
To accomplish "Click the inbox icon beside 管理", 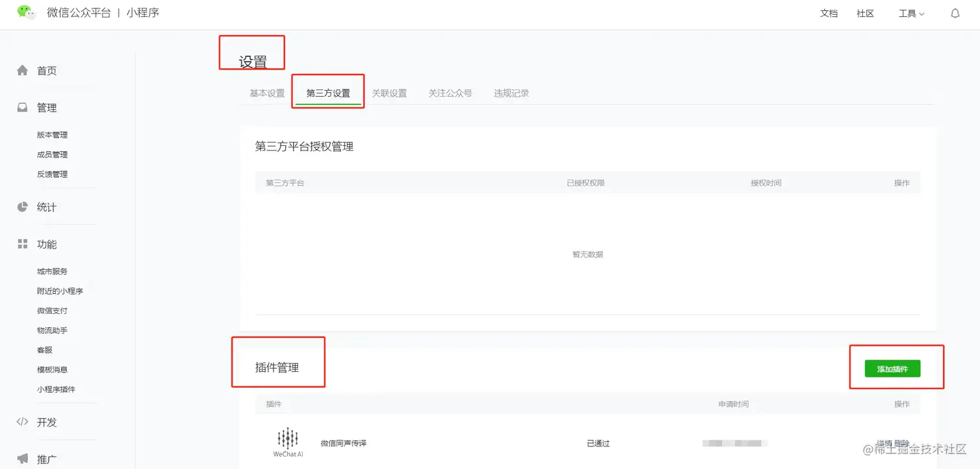I will [23, 108].
